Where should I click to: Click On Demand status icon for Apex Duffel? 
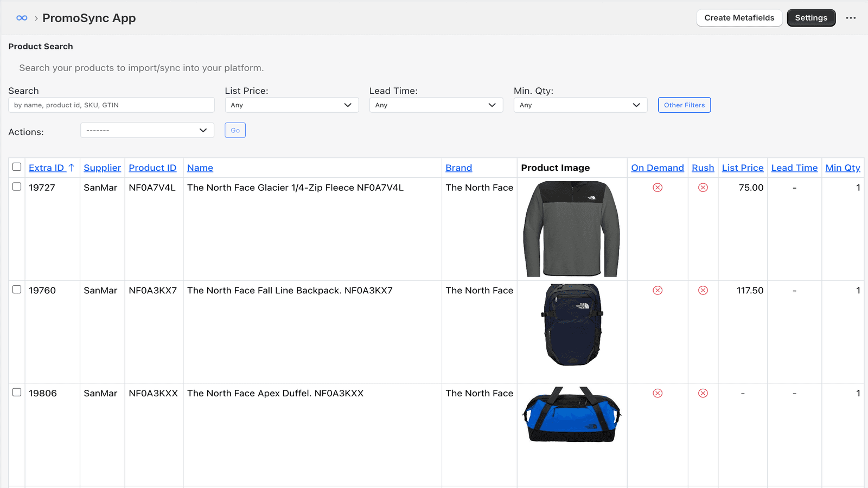(658, 393)
